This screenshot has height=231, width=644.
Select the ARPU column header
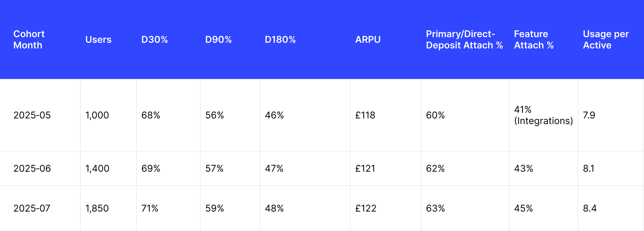(368, 40)
